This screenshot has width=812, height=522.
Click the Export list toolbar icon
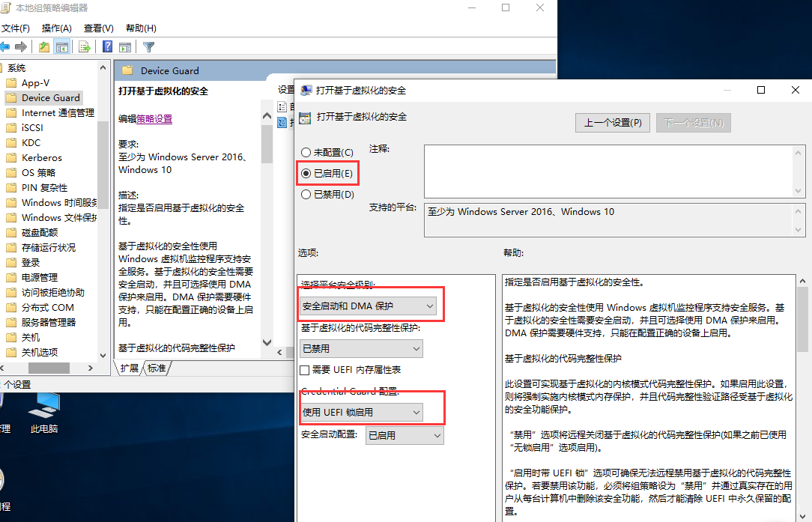[x=85, y=47]
